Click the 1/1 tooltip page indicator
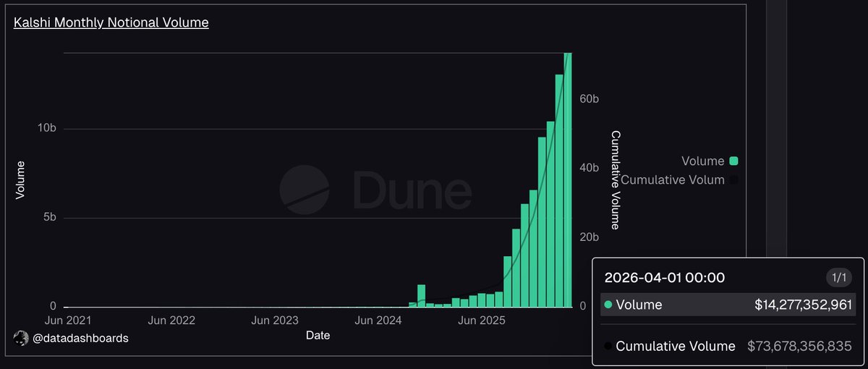 pyautogui.click(x=839, y=277)
